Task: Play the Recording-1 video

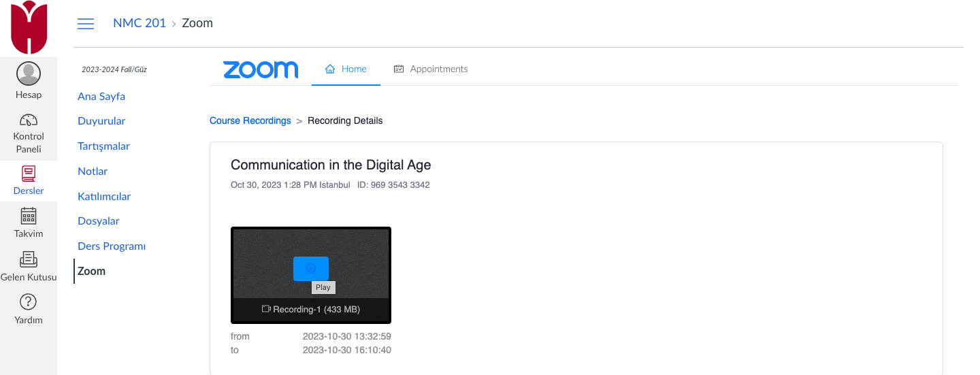Action: 311,268
